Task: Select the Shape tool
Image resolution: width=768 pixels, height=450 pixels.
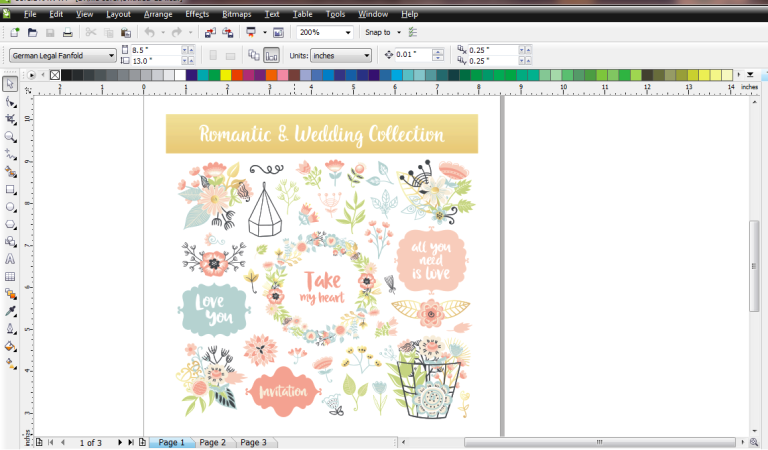Action: 10,102
